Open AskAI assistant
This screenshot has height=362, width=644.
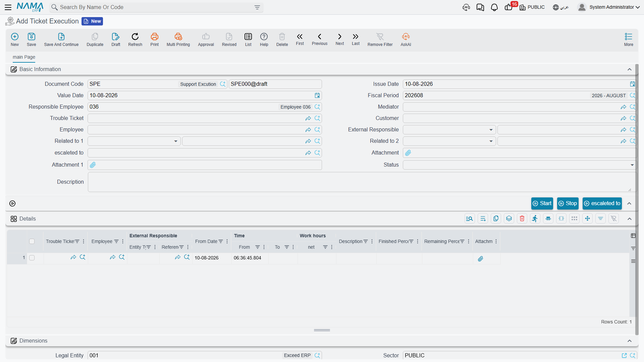point(406,39)
